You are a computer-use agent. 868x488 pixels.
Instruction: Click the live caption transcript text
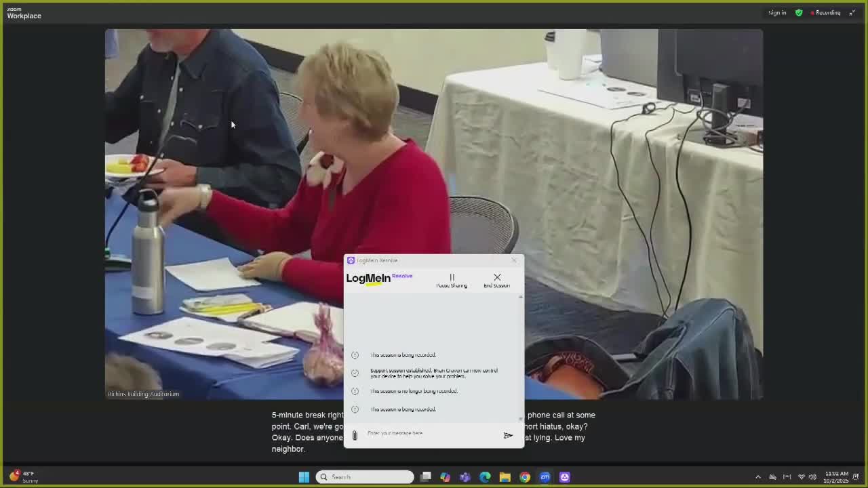(434, 432)
